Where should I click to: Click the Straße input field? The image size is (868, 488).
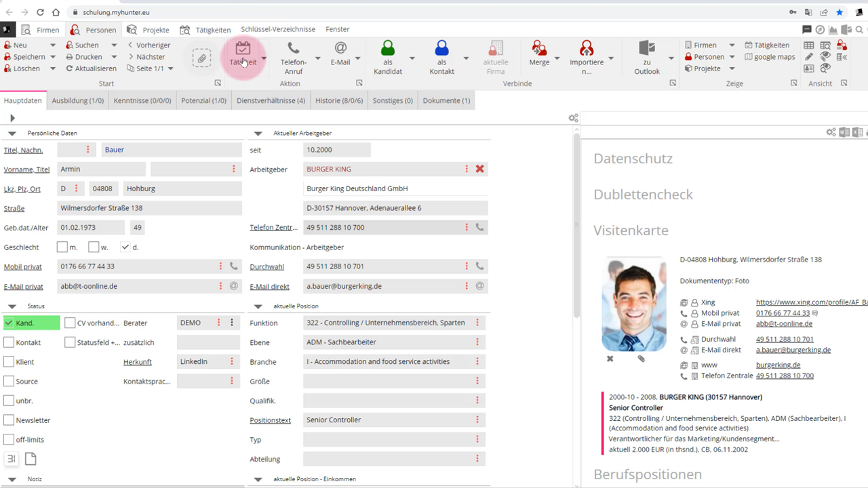coord(149,208)
